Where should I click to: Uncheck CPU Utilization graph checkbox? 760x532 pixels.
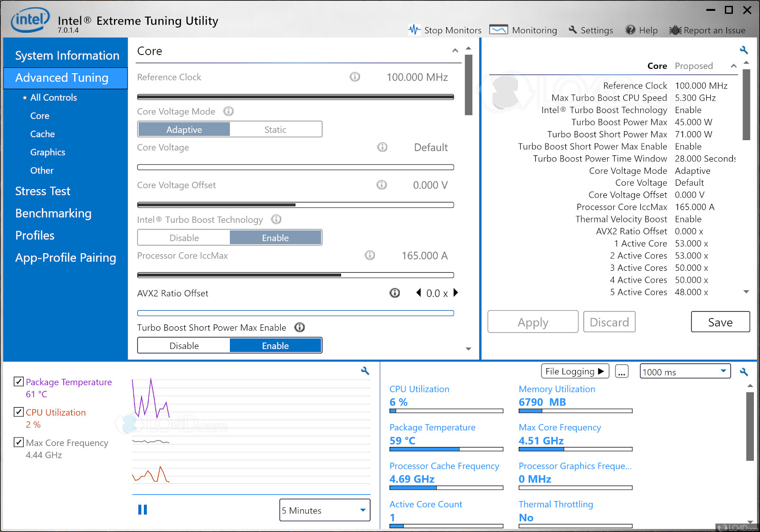(x=19, y=412)
